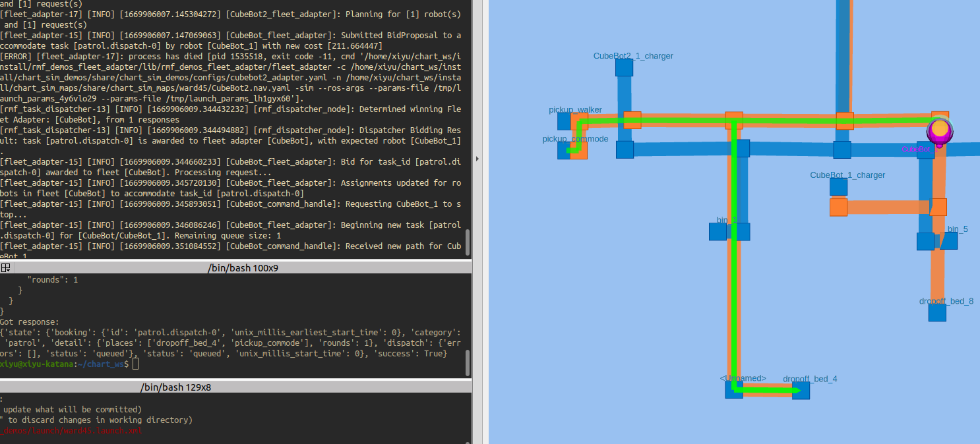Click the pane grid icon on the /bin/bash titlebar

(x=6, y=267)
